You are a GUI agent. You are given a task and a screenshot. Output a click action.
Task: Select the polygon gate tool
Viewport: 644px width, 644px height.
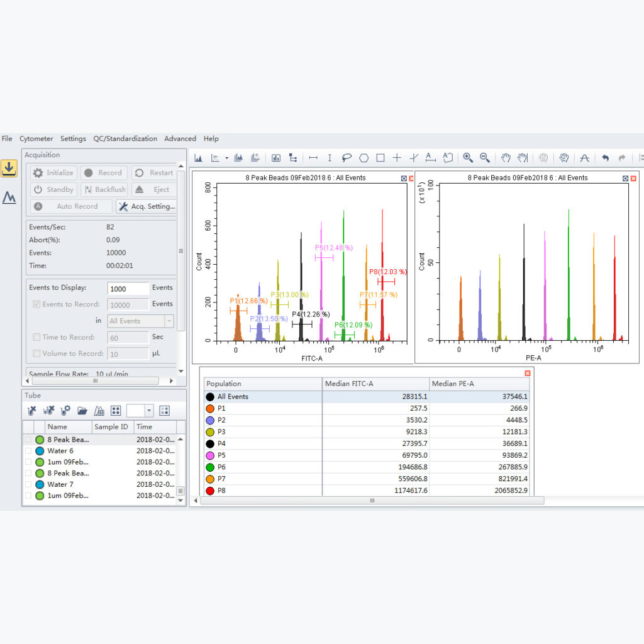pos(365,158)
